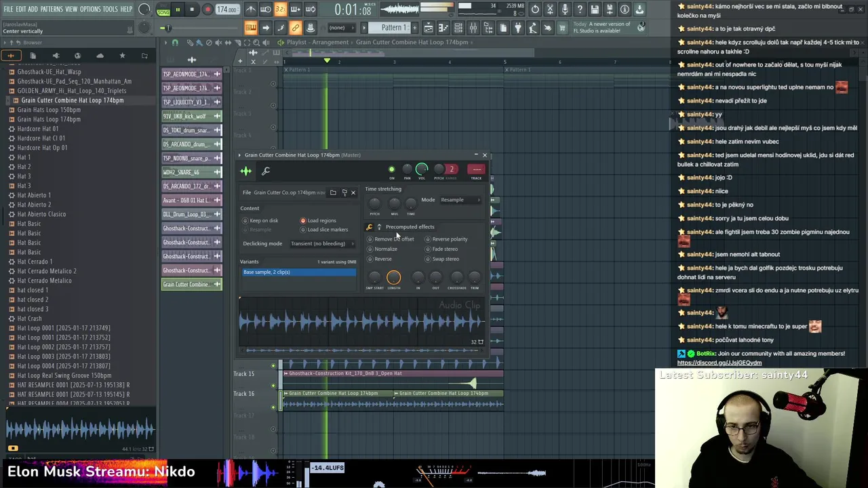Open the OPTIONS menu
Screen dimensions: 868x488
coord(90,9)
